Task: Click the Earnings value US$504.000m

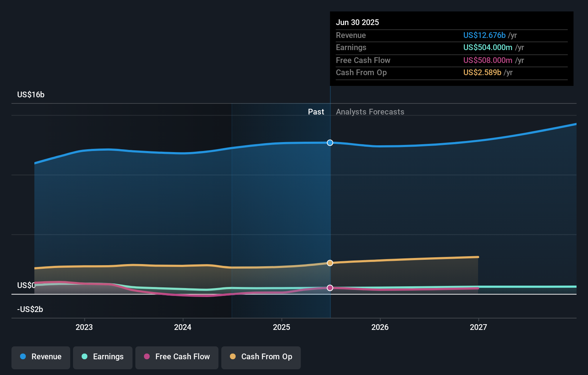Action: tap(487, 47)
